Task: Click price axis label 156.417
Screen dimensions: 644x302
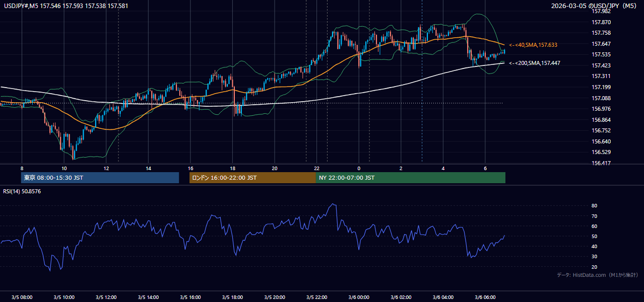Action: pyautogui.click(x=601, y=163)
